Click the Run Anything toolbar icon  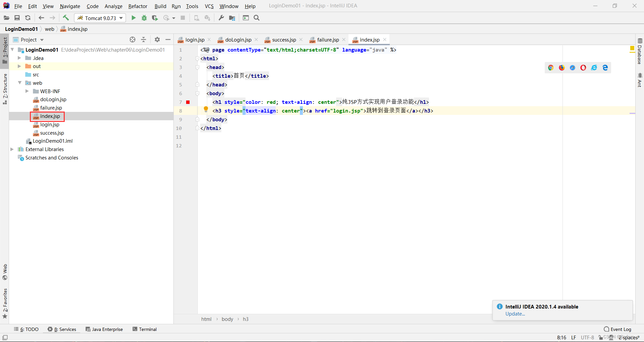coord(246,18)
